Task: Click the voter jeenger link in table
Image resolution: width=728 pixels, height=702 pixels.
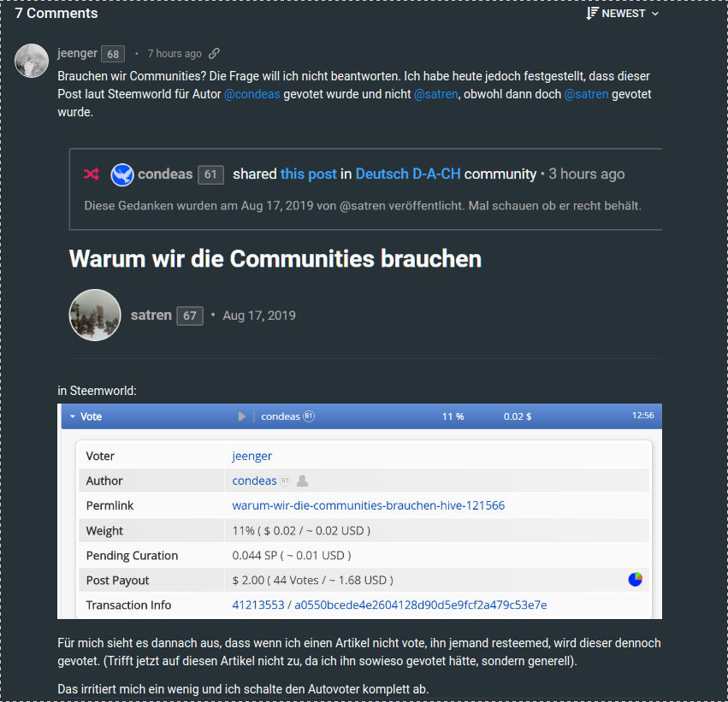Action: pyautogui.click(x=252, y=456)
